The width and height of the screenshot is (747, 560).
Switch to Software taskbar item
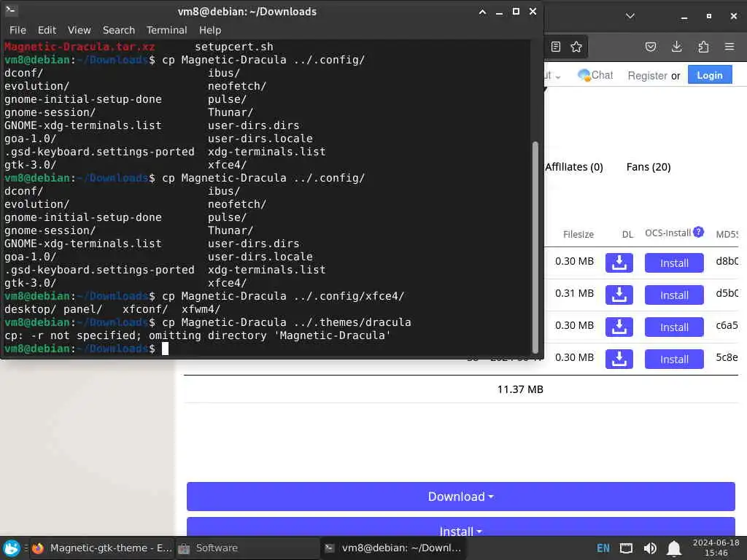[248, 548]
